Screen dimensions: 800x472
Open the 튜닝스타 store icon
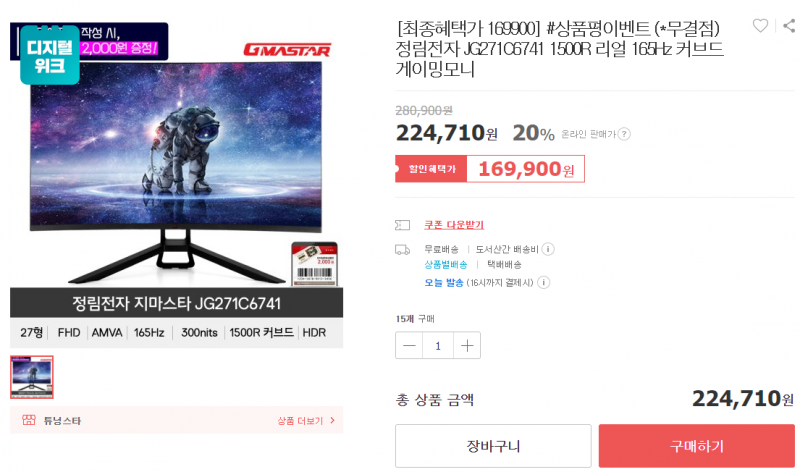point(29,420)
